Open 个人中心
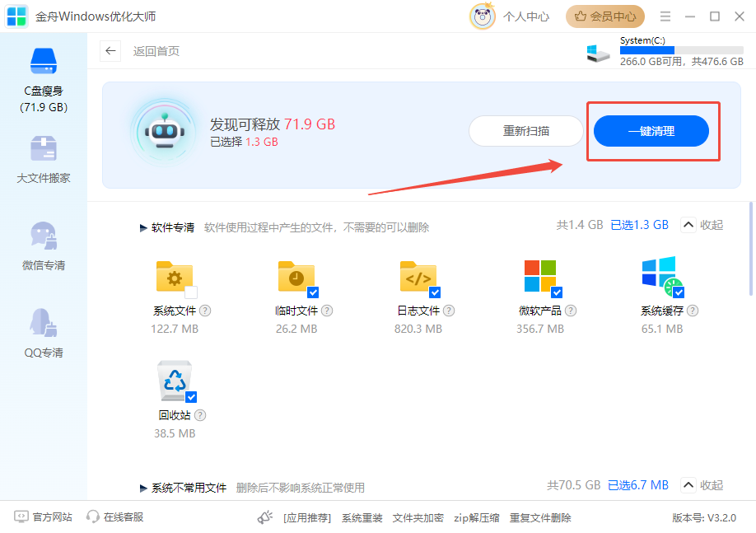The height and width of the screenshot is (533, 756). 526,16
